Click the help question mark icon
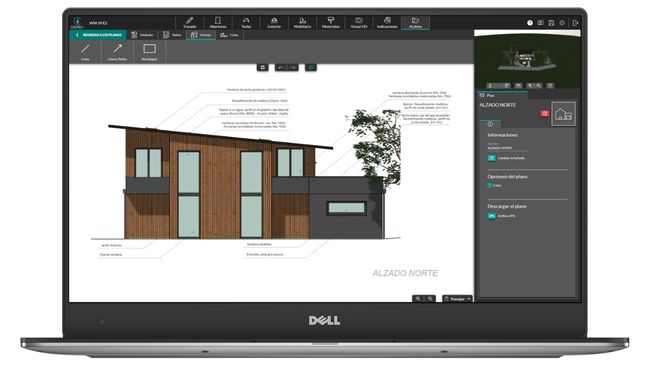The height and width of the screenshot is (366, 650). coord(530,23)
